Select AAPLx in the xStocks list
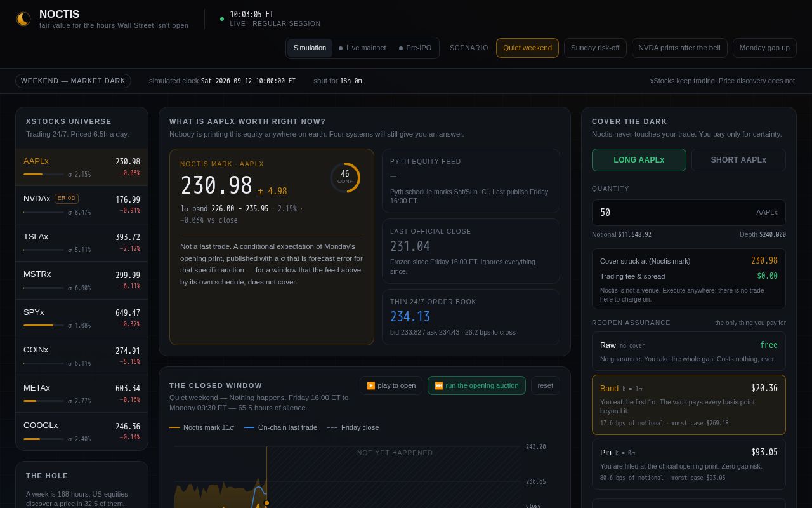Screen dimensions: 812x508 pyautogui.click(x=82, y=167)
